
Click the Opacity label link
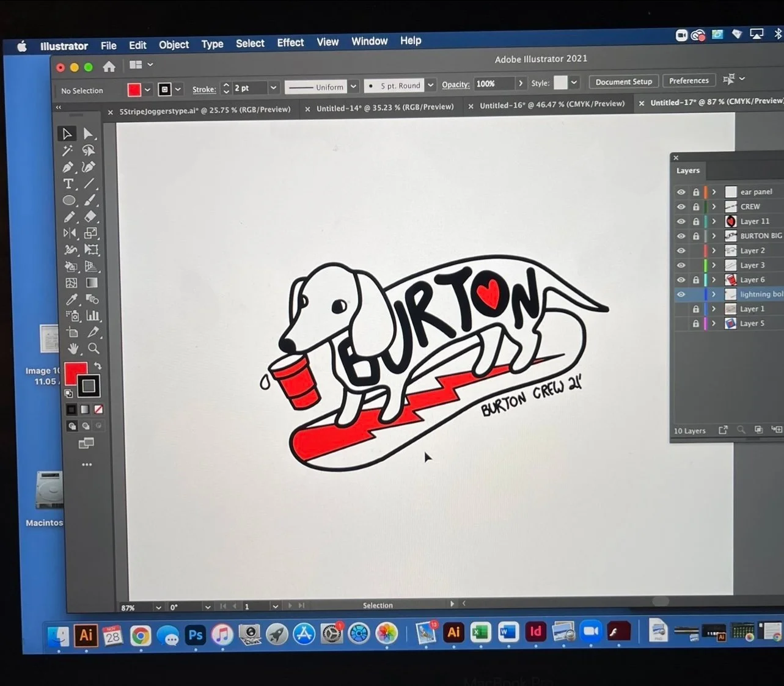[455, 85]
